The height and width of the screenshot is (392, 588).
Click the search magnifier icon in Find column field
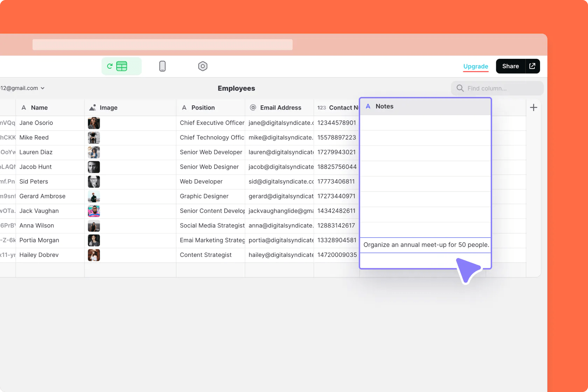460,88
